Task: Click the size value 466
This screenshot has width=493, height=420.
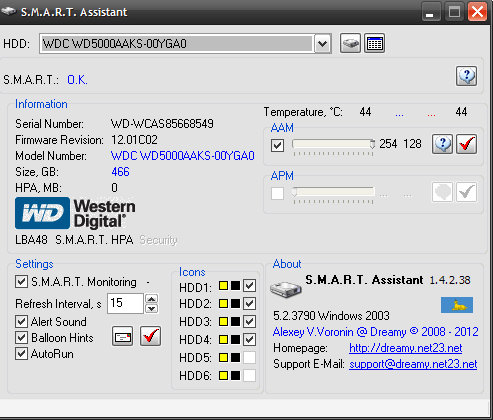Action: [x=120, y=172]
